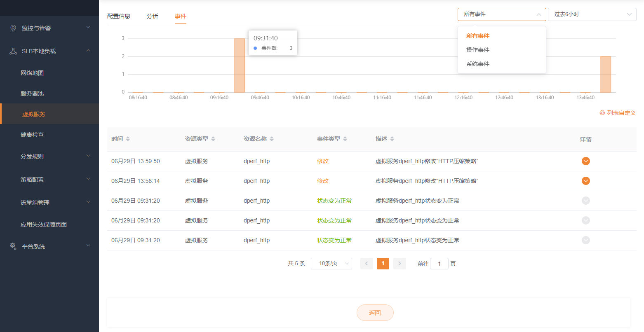Select 操作事件 from the event filter list
The width and height of the screenshot is (644, 332).
[478, 50]
